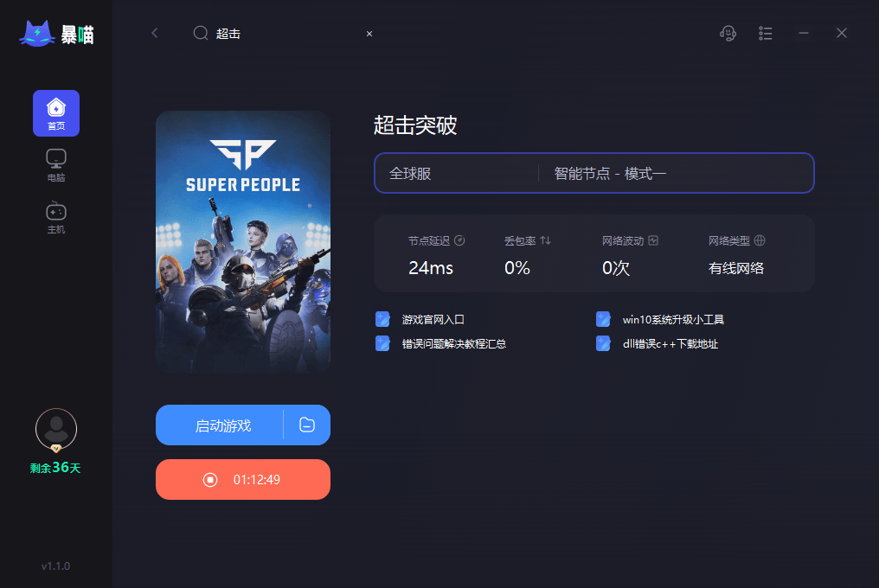Open the game folder icon button

tap(307, 425)
